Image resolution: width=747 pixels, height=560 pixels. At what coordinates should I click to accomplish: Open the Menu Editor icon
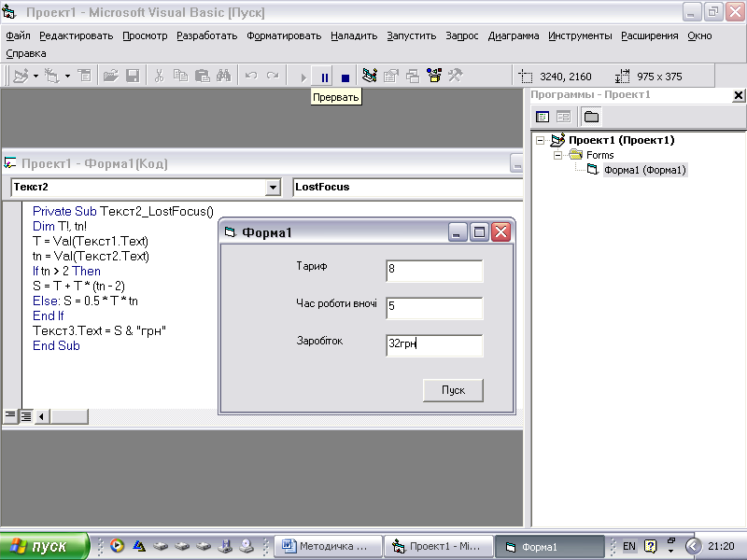point(85,76)
